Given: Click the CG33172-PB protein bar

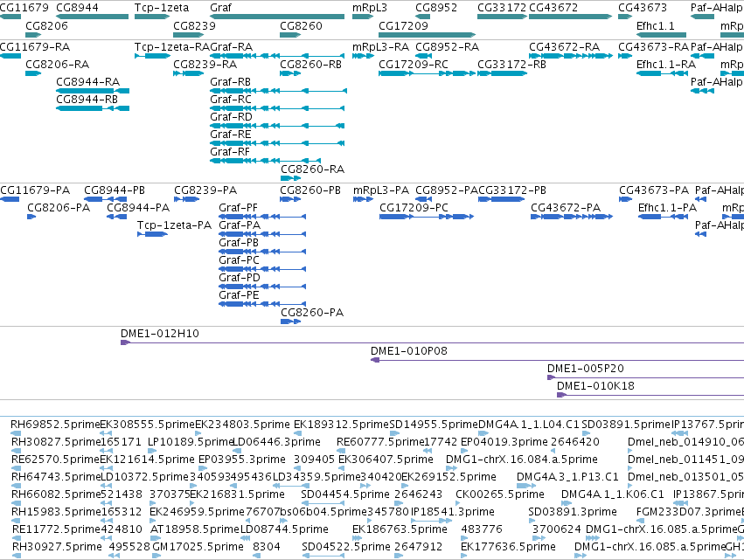Looking at the screenshot, I should [x=502, y=199].
